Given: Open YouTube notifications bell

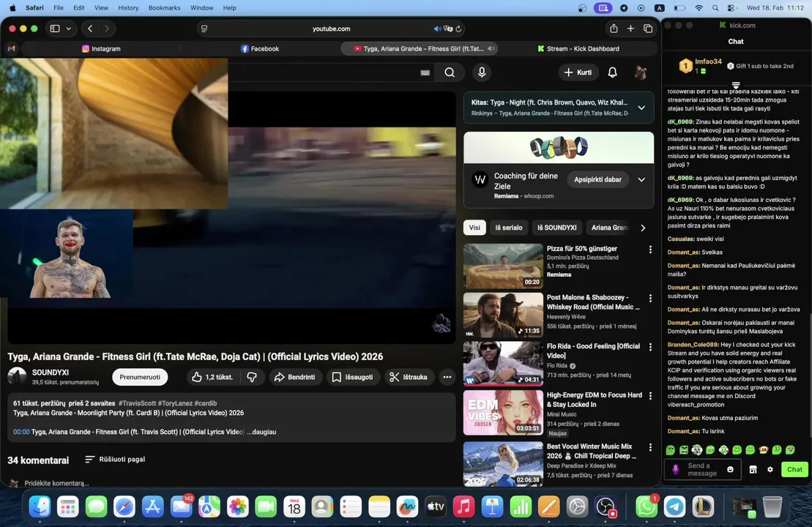Looking at the screenshot, I should (x=612, y=72).
